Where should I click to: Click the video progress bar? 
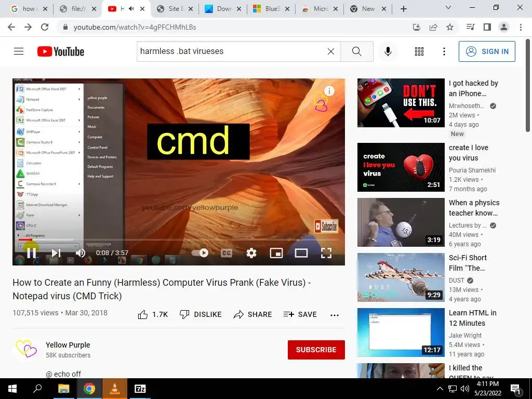pos(179,240)
